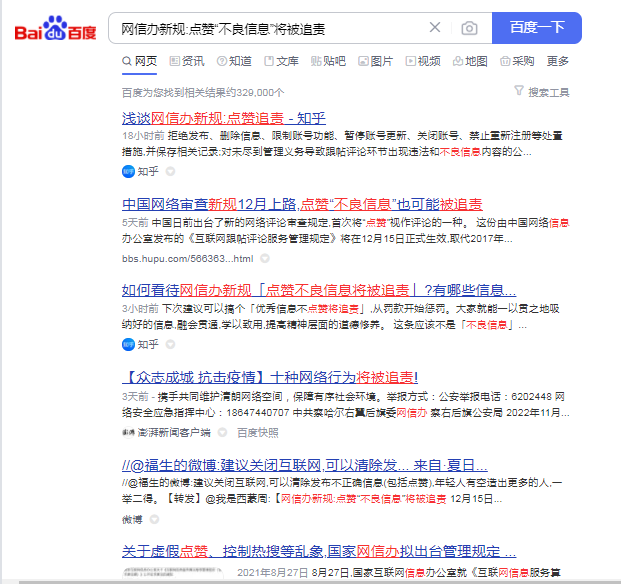Click the play icon in 视频 tab
Image resolution: width=621 pixels, height=584 pixels.
(411, 61)
